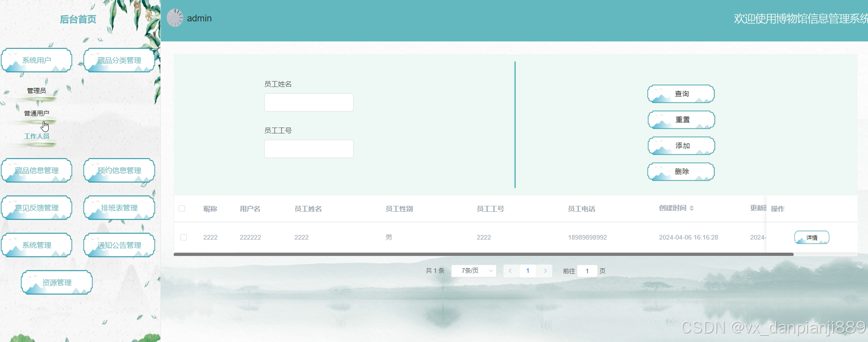Click the 员工性别 column header
The height and width of the screenshot is (342, 868).
(x=399, y=209)
